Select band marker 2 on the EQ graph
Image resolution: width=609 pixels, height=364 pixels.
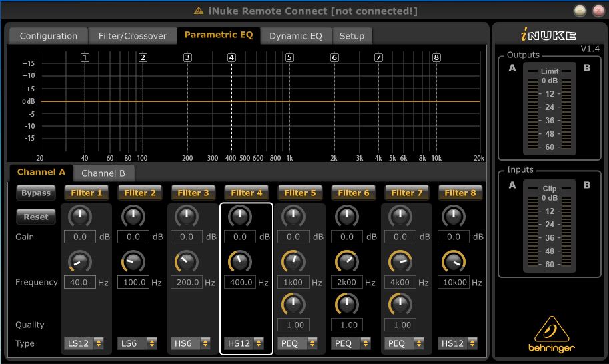pos(143,57)
